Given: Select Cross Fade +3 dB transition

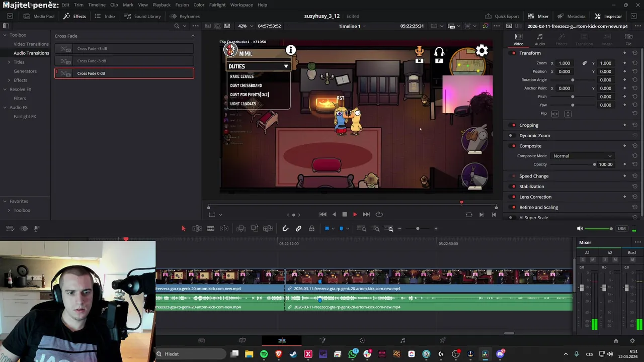Looking at the screenshot, I should coord(124,49).
